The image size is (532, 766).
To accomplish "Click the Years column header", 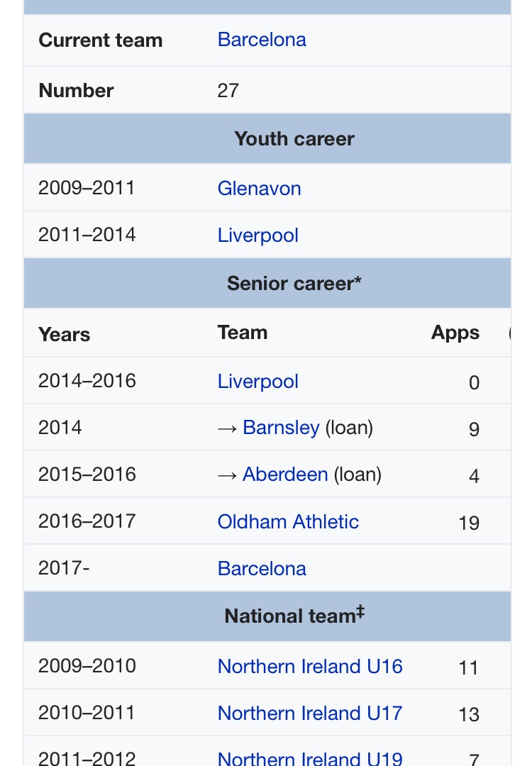I will (65, 334).
